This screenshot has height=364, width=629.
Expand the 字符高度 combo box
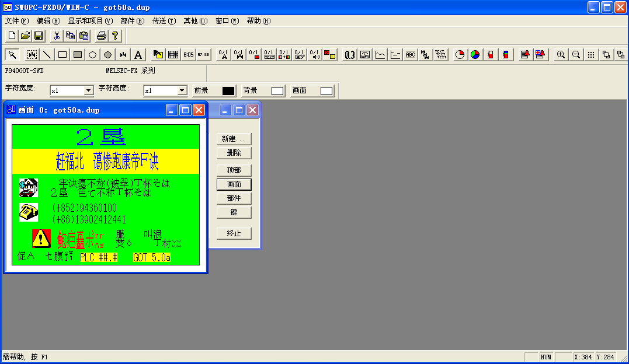pos(182,90)
